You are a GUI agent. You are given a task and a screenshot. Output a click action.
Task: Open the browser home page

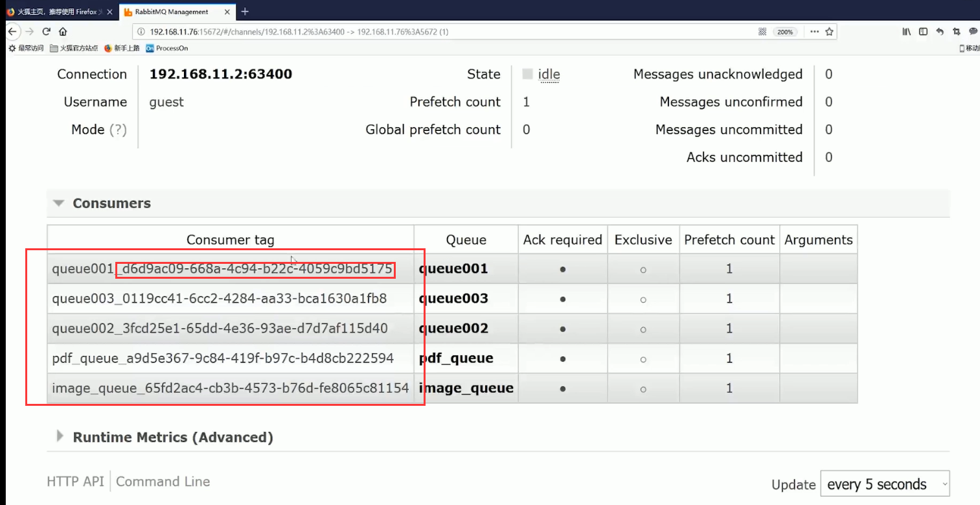[x=63, y=31]
